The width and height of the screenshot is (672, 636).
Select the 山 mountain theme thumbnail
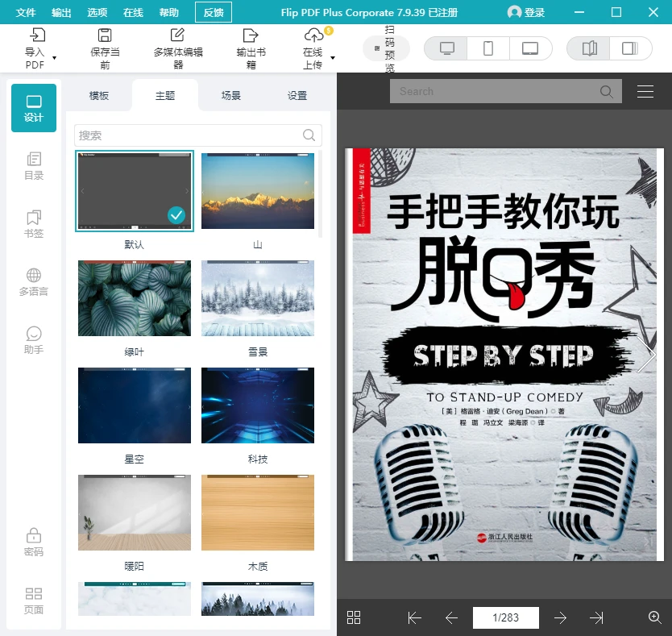click(257, 190)
